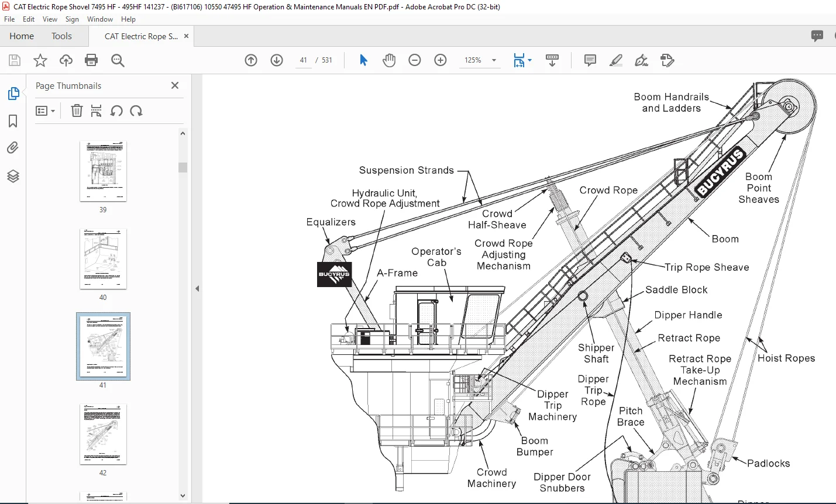Click the thumbnail panel scrollbar handle
The image size is (836, 504).
pos(183,167)
